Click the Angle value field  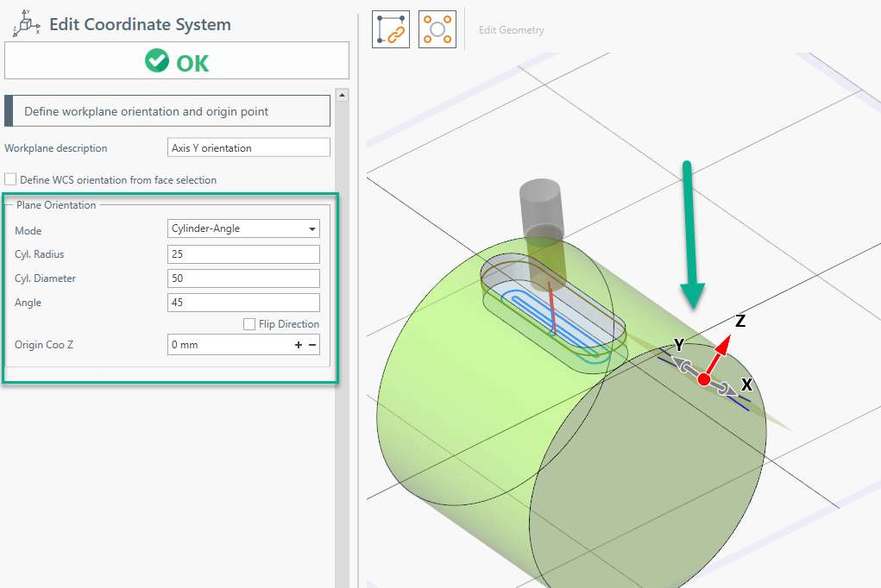(x=243, y=303)
